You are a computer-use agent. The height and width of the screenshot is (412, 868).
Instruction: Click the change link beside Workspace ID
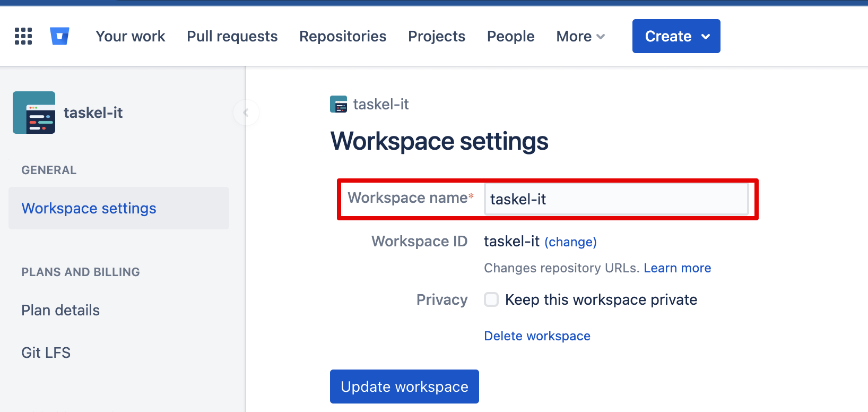pyautogui.click(x=570, y=242)
